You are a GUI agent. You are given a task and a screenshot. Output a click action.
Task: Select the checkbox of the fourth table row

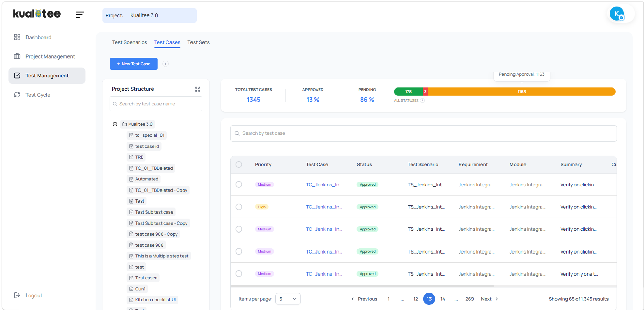[239, 251]
